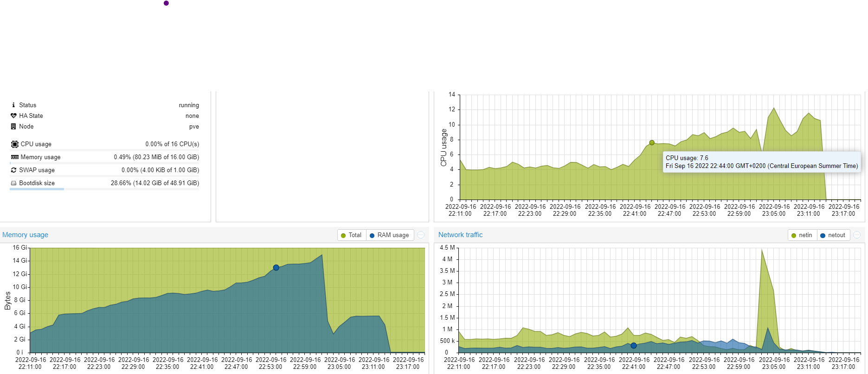Click '0.49% (80.23 MiB of 16.00 GiB)' value

pos(156,157)
